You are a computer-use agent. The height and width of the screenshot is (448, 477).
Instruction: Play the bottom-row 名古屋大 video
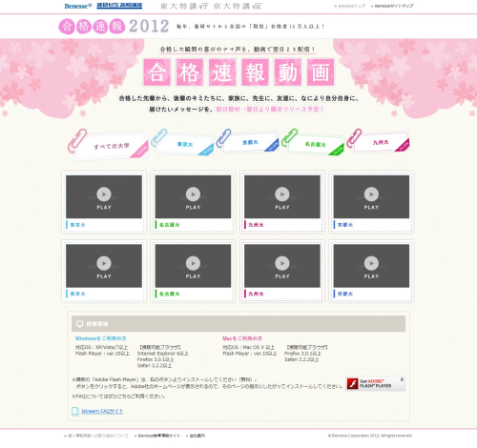[x=193, y=266]
